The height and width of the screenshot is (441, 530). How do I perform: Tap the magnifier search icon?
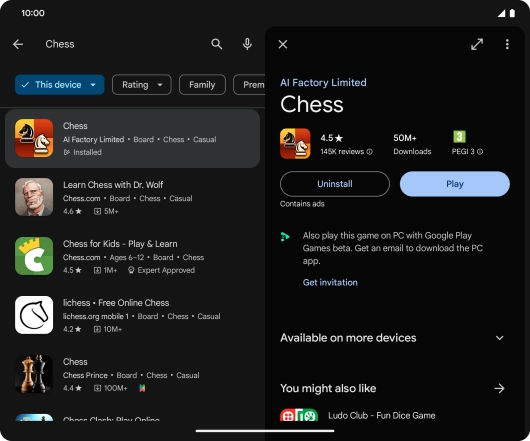(x=217, y=44)
